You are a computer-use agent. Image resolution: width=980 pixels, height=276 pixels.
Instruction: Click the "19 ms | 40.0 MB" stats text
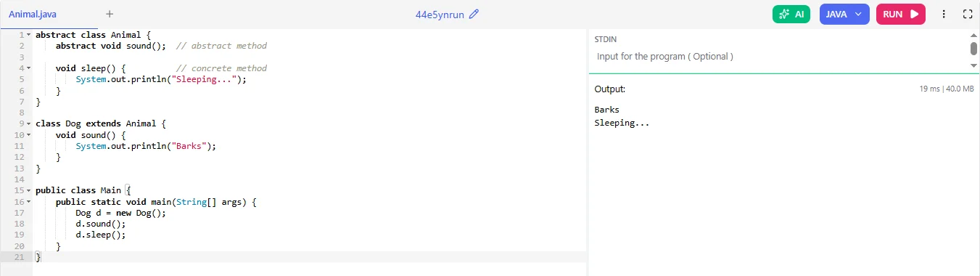tap(946, 89)
